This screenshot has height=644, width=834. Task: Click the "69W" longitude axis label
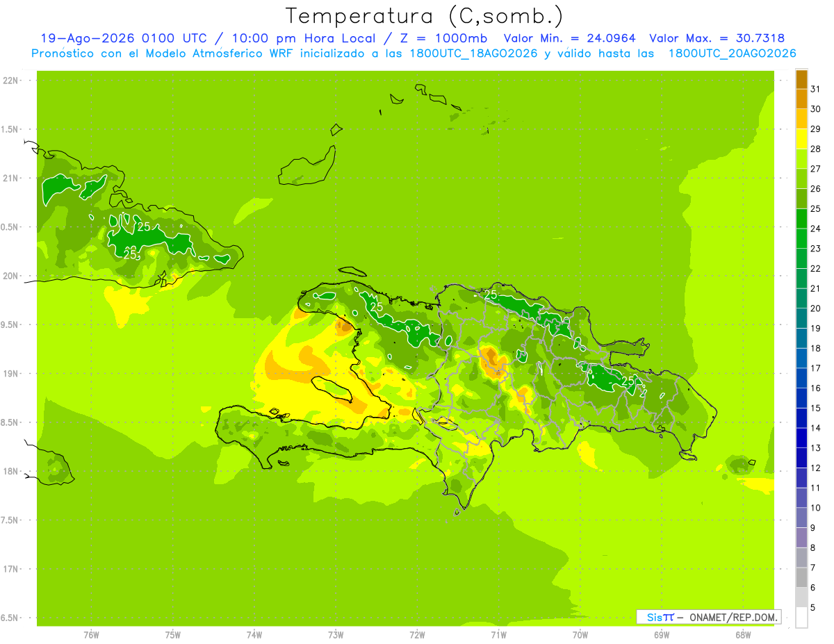pyautogui.click(x=662, y=634)
